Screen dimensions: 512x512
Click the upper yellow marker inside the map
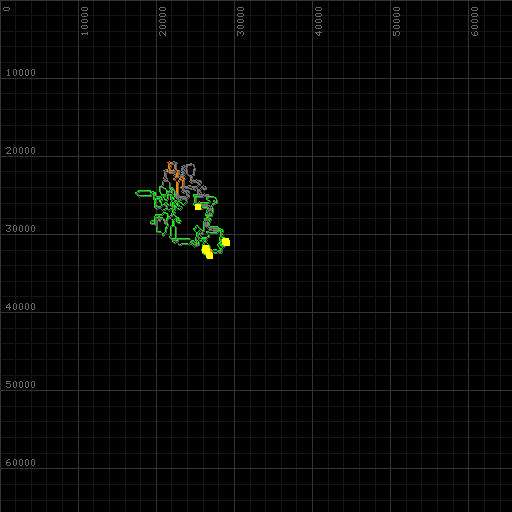[198, 207]
